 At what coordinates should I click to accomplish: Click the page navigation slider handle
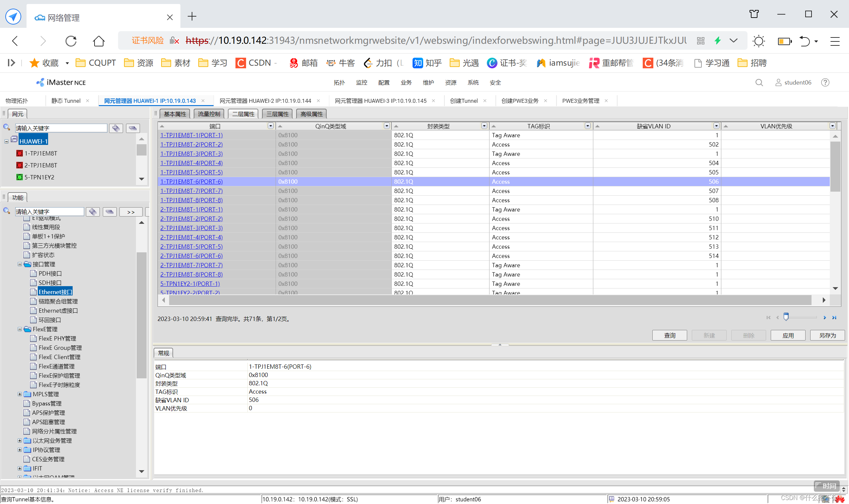pyautogui.click(x=786, y=317)
